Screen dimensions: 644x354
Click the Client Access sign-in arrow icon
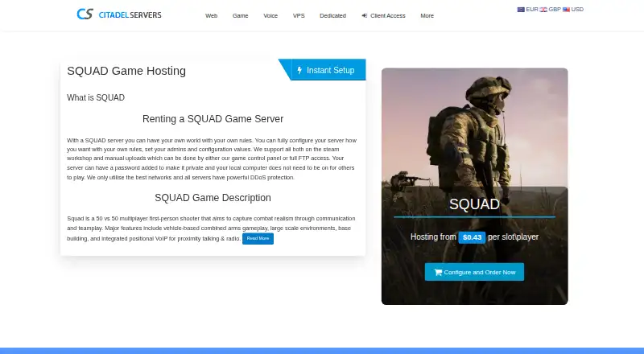(365, 15)
